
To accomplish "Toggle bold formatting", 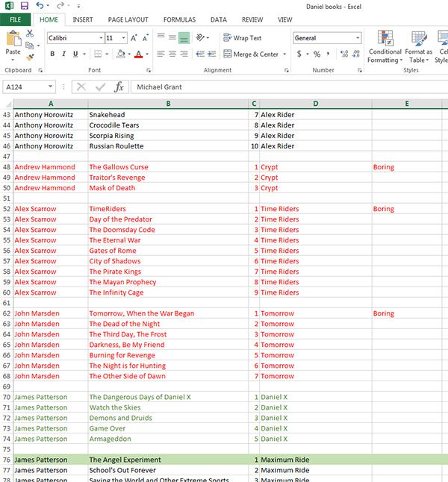I will 52,54.
